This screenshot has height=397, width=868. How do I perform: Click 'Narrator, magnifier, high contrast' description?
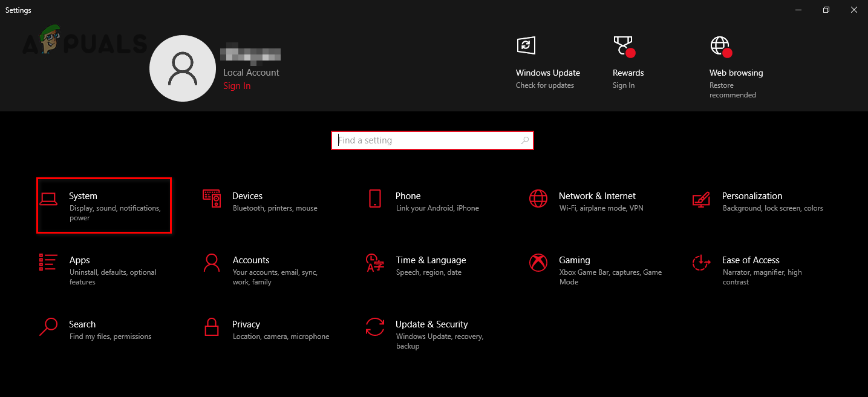762,277
